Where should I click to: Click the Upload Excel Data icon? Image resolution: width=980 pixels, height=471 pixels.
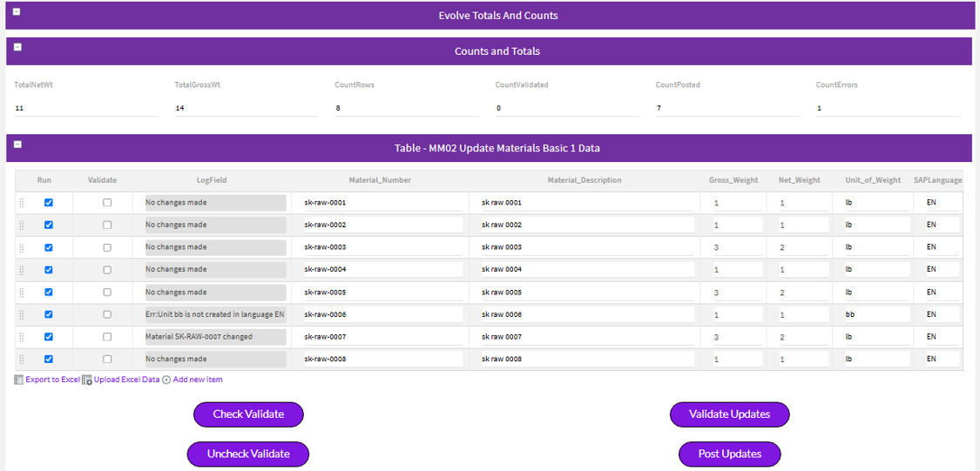coord(87,380)
